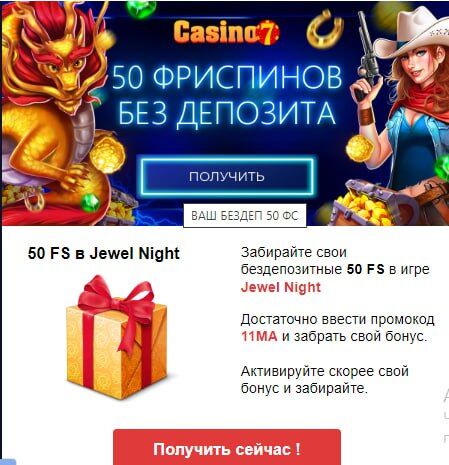
Task: Click the golden orb held by the dragon
Action: (107, 155)
